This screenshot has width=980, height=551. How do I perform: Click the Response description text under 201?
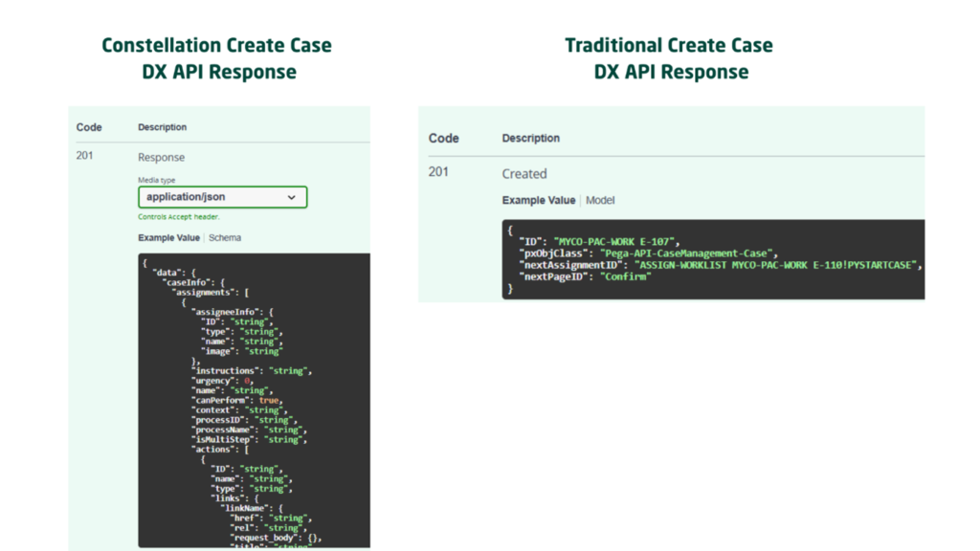162,158
